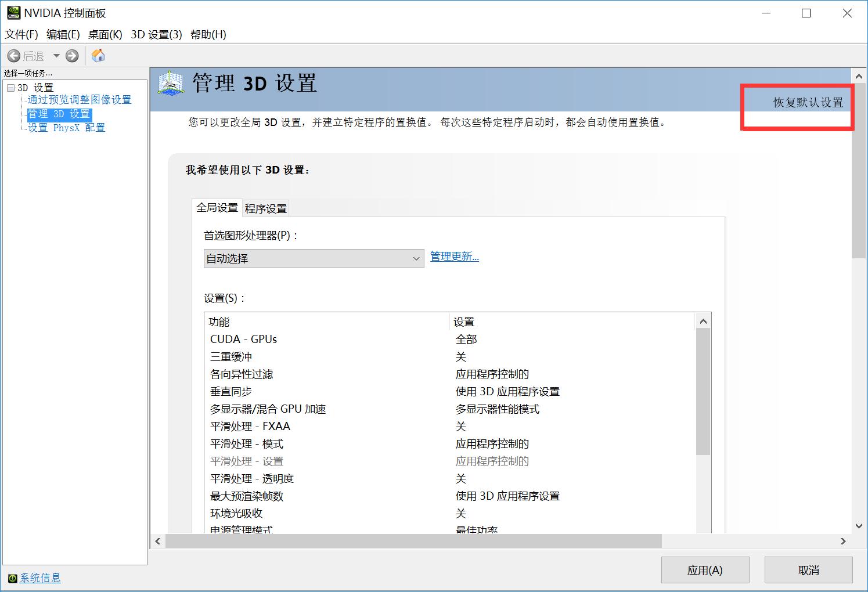
Task: Switch to the 程序设置 tab
Action: [265, 208]
